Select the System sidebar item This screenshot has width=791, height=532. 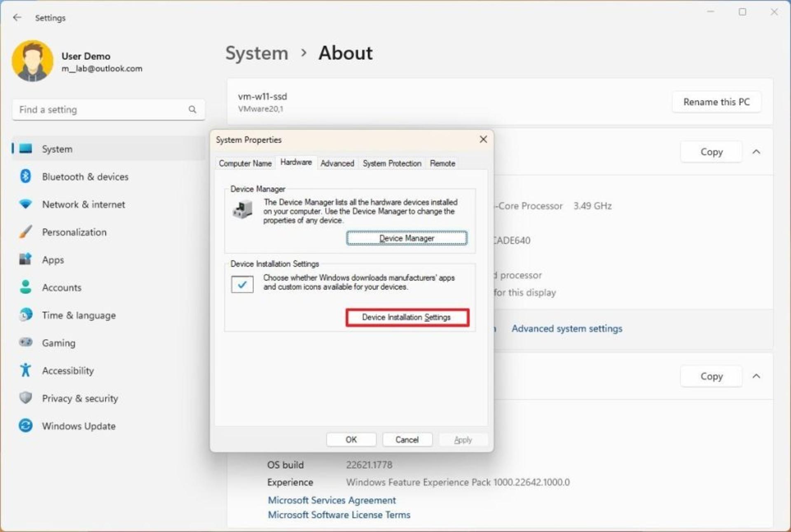(109, 148)
